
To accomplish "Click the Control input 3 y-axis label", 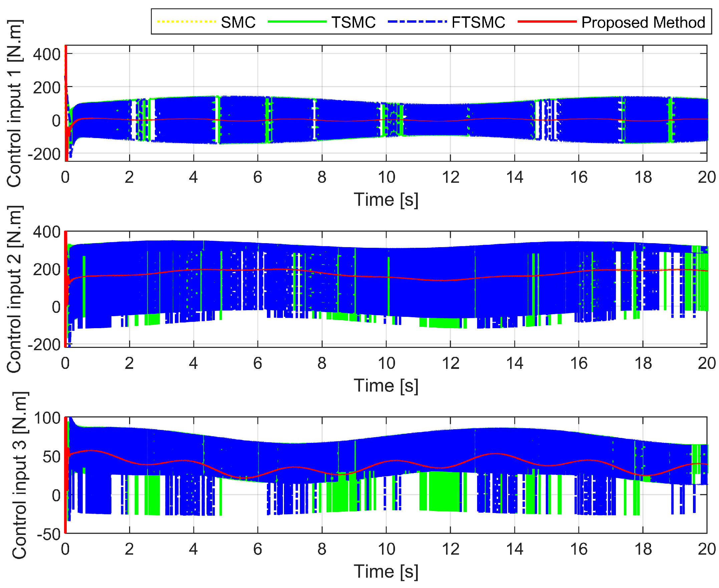I will click(20, 475).
